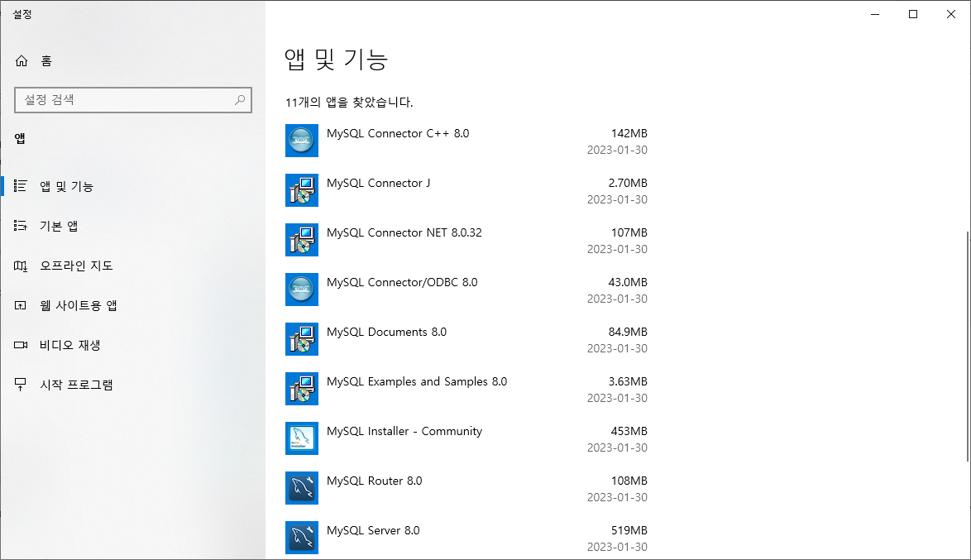Click the 시작 프로그램 icon

coord(21,385)
